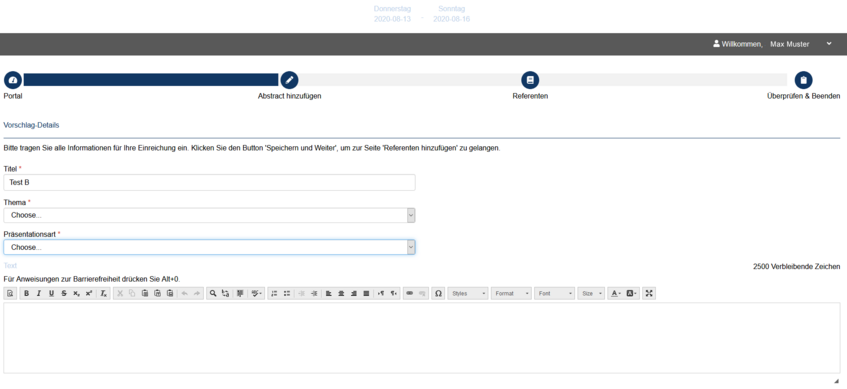This screenshot has width=847, height=389.
Task: Open the Präsentationsart dropdown
Action: tap(209, 247)
